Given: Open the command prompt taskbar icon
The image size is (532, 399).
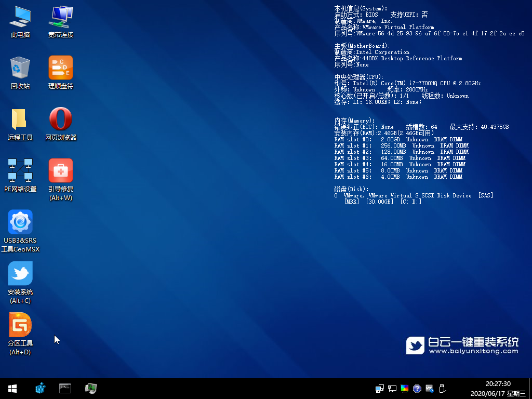Looking at the screenshot, I should [65, 388].
